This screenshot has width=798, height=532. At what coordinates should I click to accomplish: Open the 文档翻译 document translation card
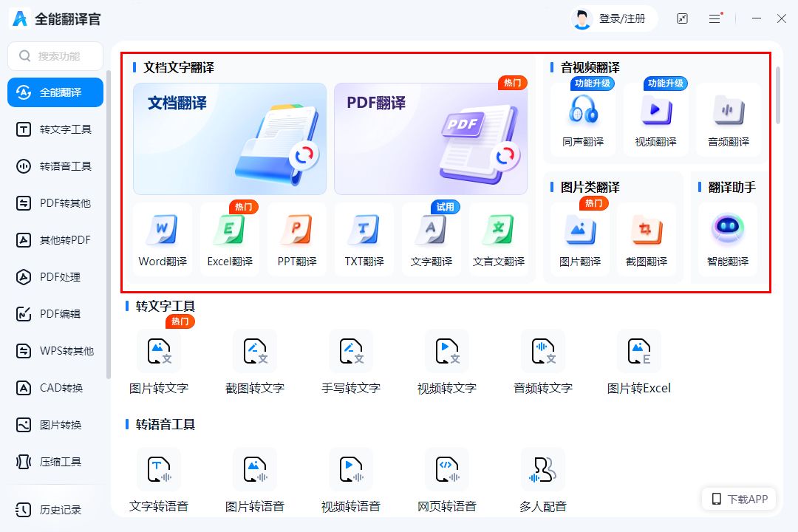click(230, 138)
